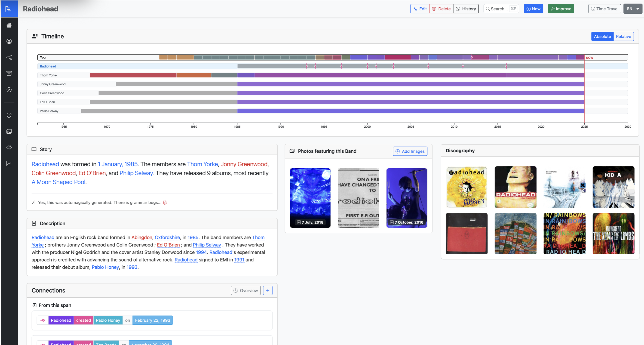Click the compass explore sidebar icon
Screen dimensions: 644x345
pyautogui.click(x=9, y=89)
